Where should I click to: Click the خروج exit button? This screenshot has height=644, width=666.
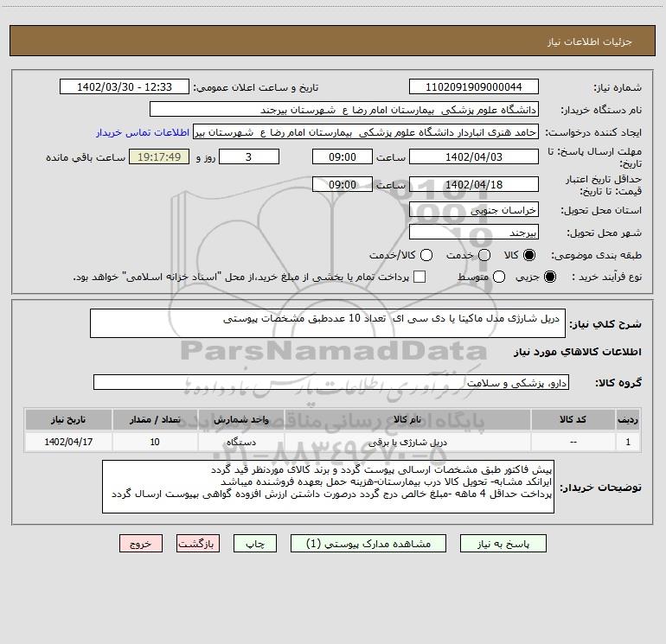tap(141, 544)
